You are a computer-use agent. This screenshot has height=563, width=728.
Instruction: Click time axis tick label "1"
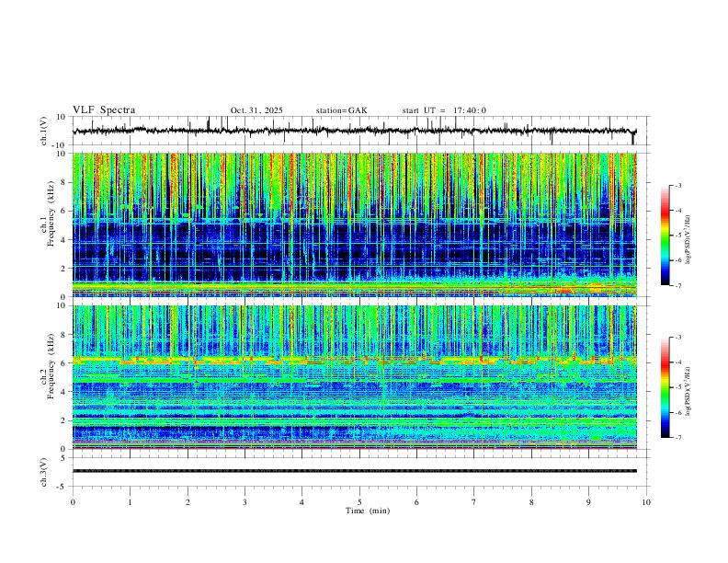(x=130, y=502)
